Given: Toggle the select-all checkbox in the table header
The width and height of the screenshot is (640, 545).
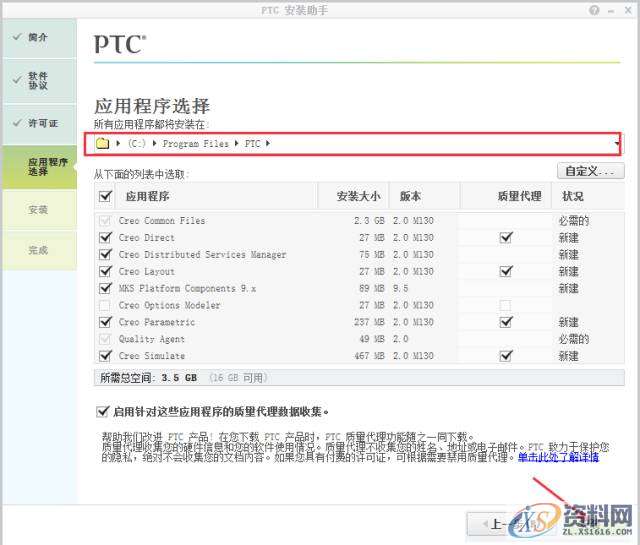Looking at the screenshot, I should 105,196.
